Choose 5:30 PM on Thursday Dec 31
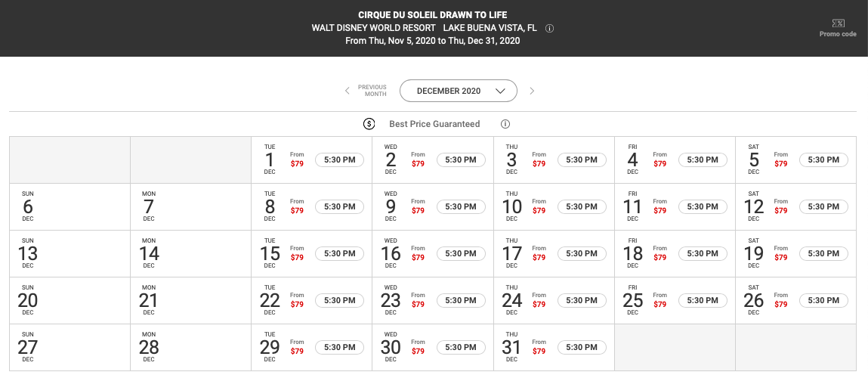This screenshot has height=375, width=868. click(581, 347)
